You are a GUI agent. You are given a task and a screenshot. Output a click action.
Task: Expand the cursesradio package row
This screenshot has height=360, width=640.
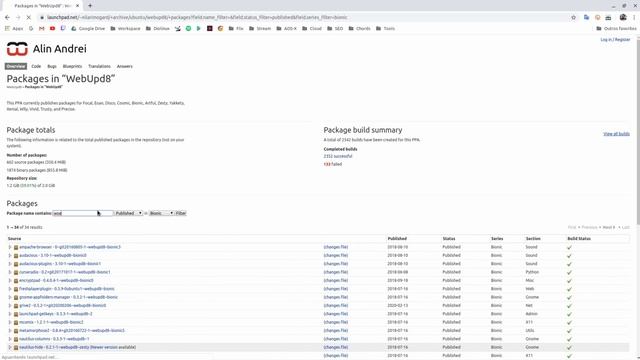10,272
